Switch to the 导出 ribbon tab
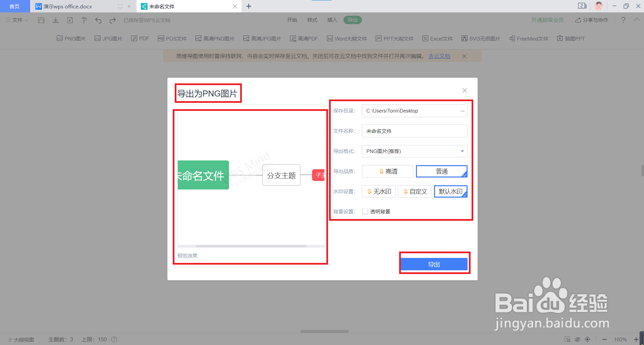The height and width of the screenshot is (345, 644). [353, 20]
